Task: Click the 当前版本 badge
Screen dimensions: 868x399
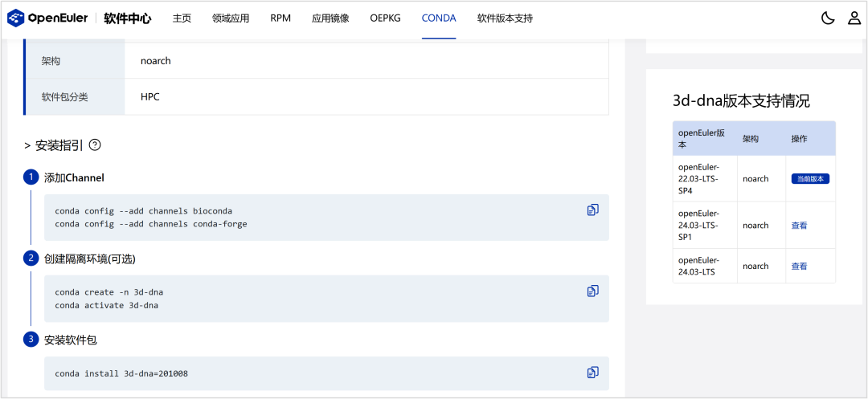Action: (810, 179)
